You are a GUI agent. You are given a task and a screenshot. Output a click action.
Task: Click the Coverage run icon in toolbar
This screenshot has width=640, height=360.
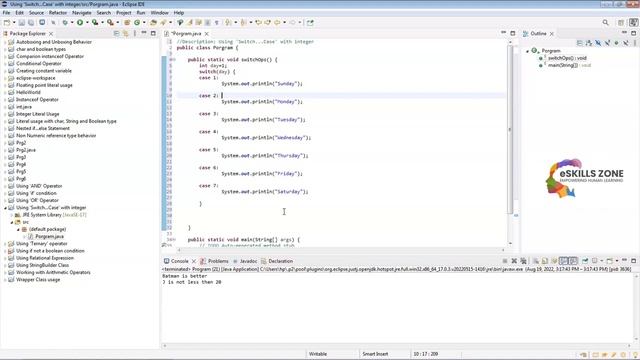[x=95, y=22]
